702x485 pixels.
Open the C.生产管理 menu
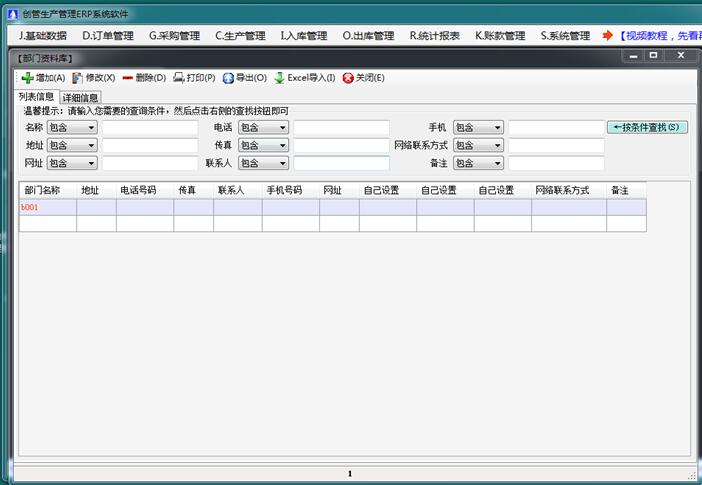[240, 36]
